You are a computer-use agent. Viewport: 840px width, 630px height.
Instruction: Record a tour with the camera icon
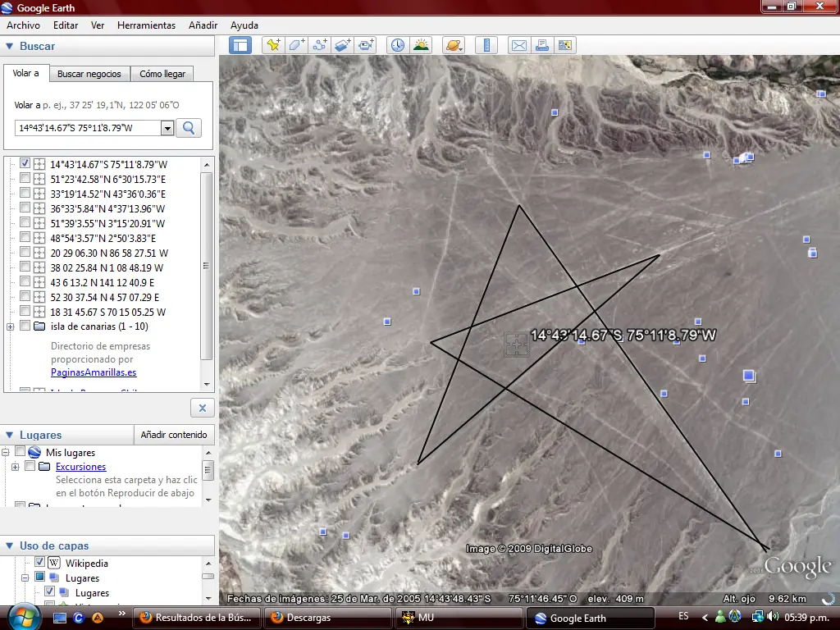point(367,46)
